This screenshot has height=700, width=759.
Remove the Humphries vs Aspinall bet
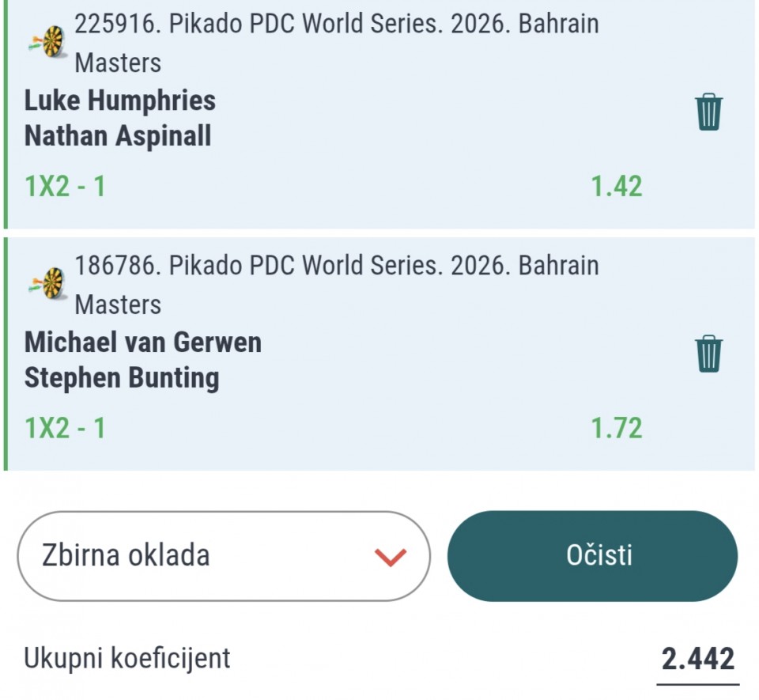click(708, 112)
